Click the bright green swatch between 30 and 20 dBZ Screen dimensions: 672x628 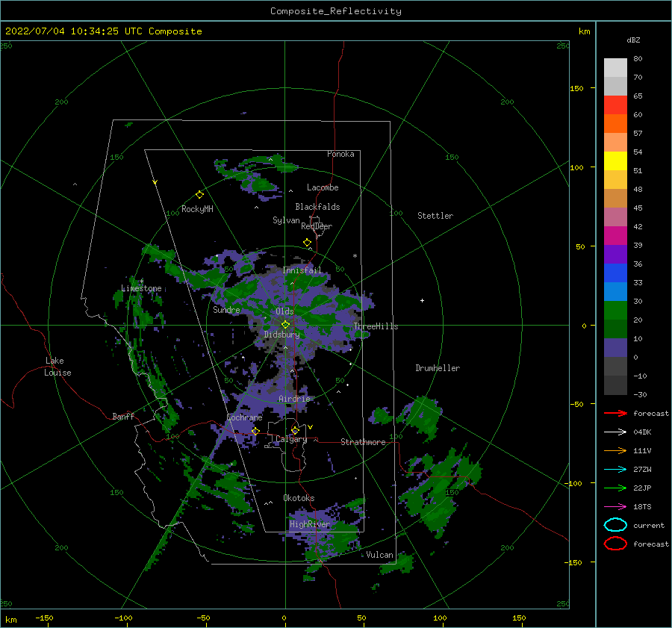pos(615,311)
